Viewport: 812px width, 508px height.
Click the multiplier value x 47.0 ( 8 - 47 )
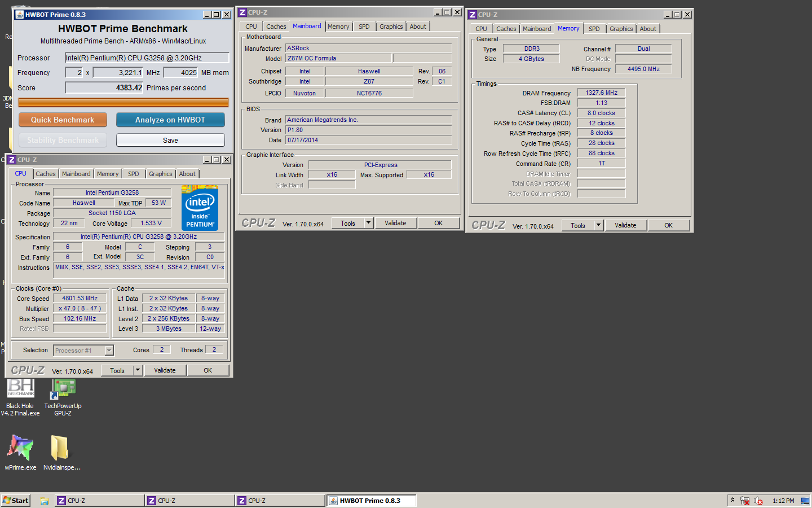point(80,309)
